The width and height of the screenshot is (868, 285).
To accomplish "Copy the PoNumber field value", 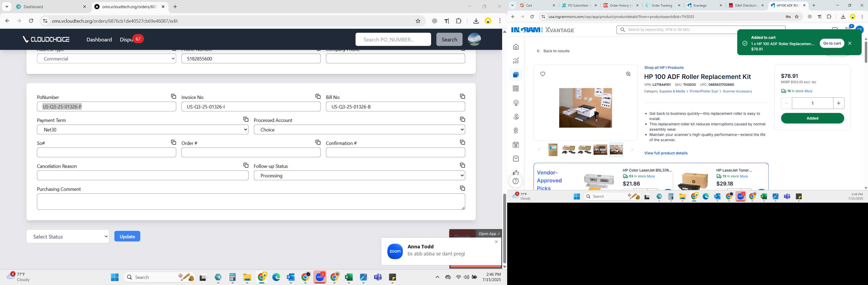I will [173, 97].
